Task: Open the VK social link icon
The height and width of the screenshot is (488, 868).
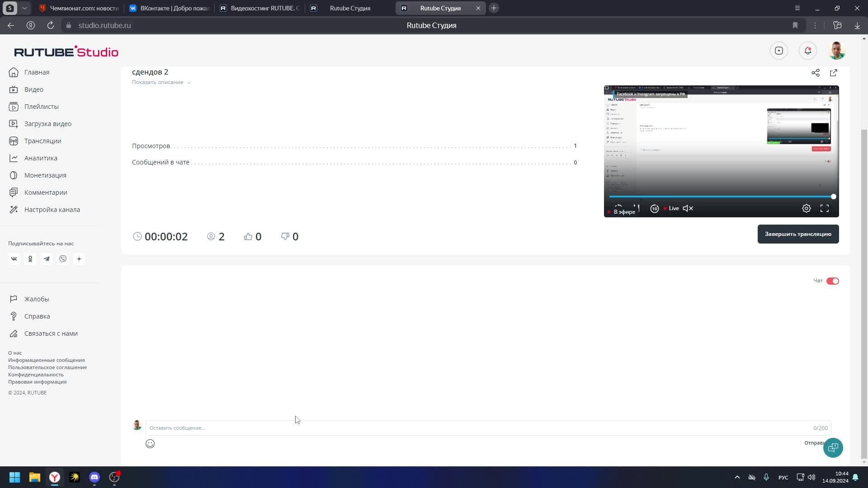Action: pyautogui.click(x=14, y=259)
